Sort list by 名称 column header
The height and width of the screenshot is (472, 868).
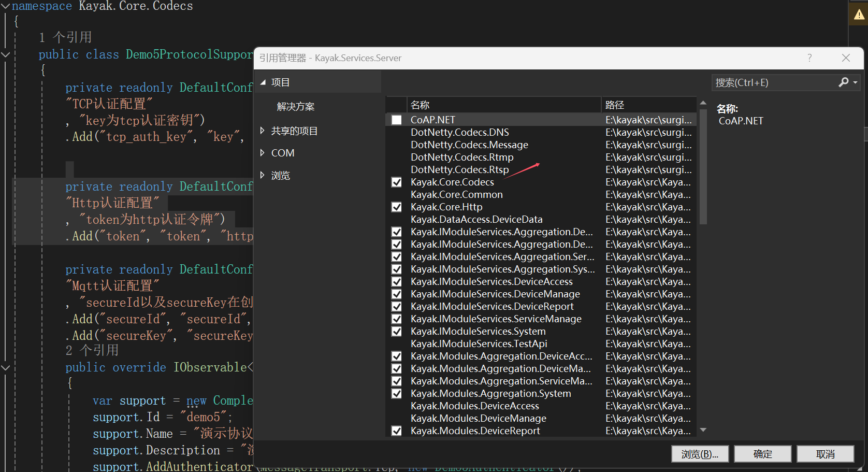pos(420,105)
